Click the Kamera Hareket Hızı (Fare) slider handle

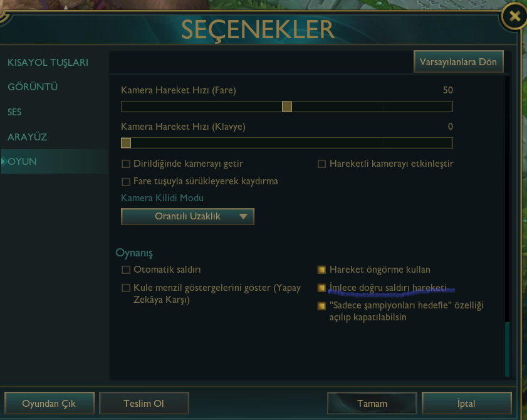(x=287, y=107)
